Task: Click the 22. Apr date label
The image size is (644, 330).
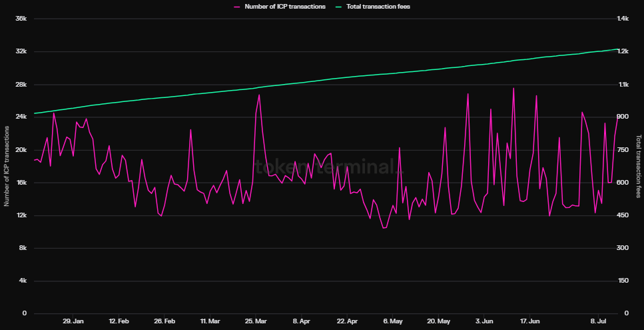Action: point(347,321)
